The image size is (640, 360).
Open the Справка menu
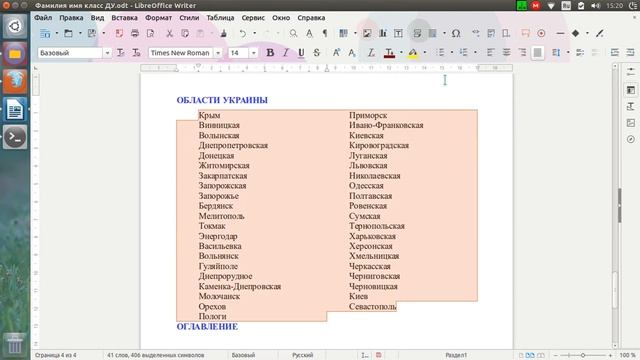coord(311,18)
